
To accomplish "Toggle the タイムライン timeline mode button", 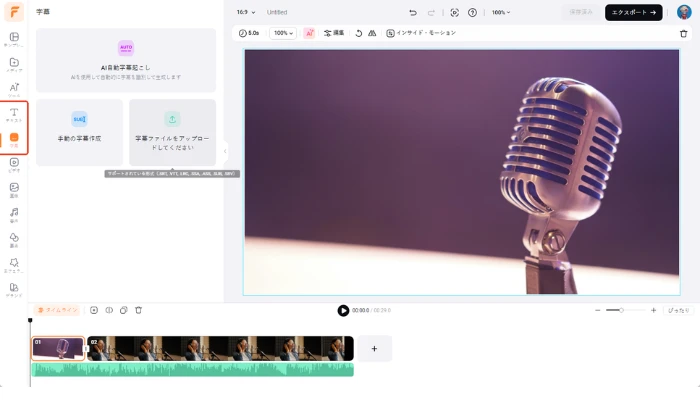I will click(57, 310).
